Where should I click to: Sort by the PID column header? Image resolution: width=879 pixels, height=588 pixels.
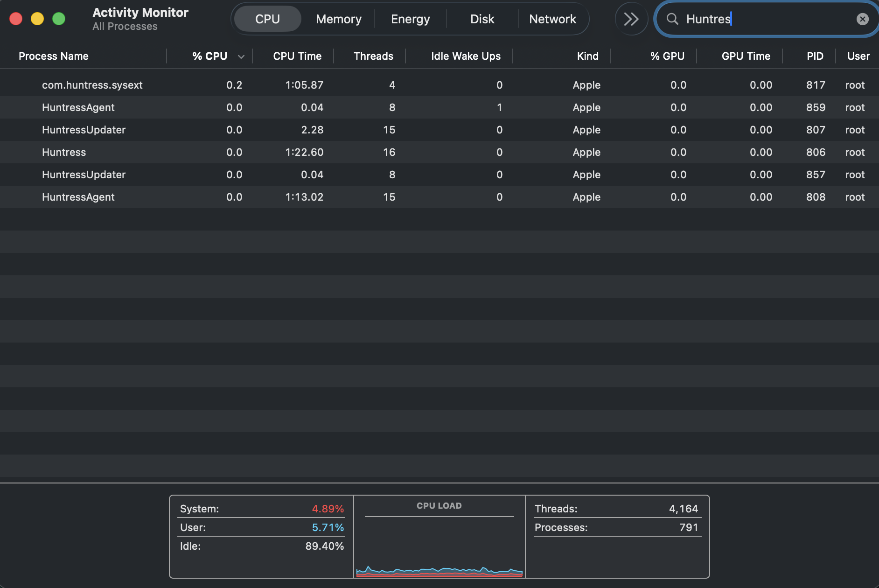pyautogui.click(x=815, y=56)
